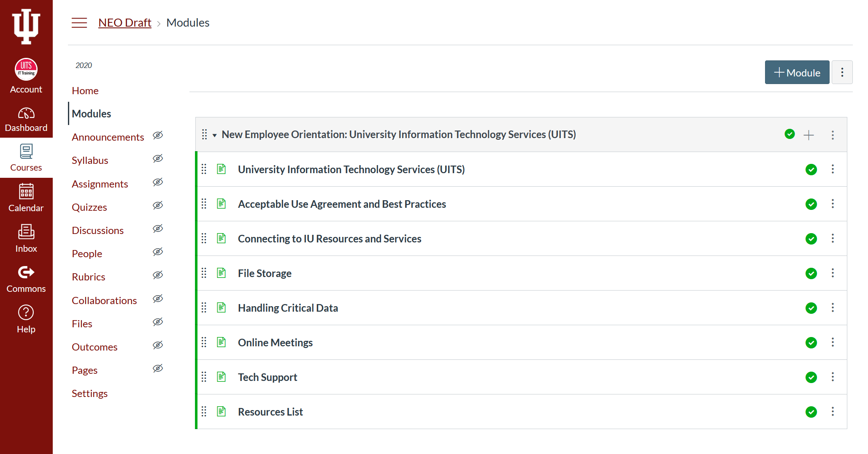Screen dimensions: 868x454
Task: Click the hidden eye icon beside Syllabus
Action: [x=158, y=158]
